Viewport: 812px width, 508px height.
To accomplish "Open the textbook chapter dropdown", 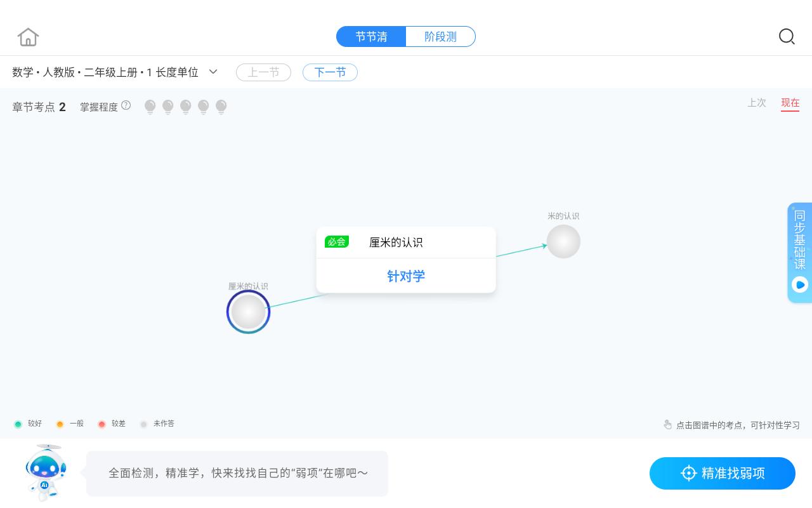I will (213, 72).
